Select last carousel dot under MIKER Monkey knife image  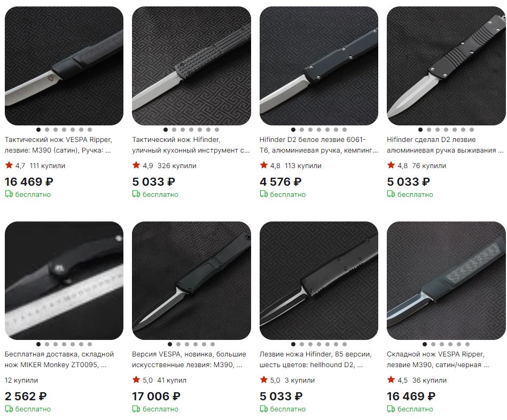pyautogui.click(x=90, y=344)
